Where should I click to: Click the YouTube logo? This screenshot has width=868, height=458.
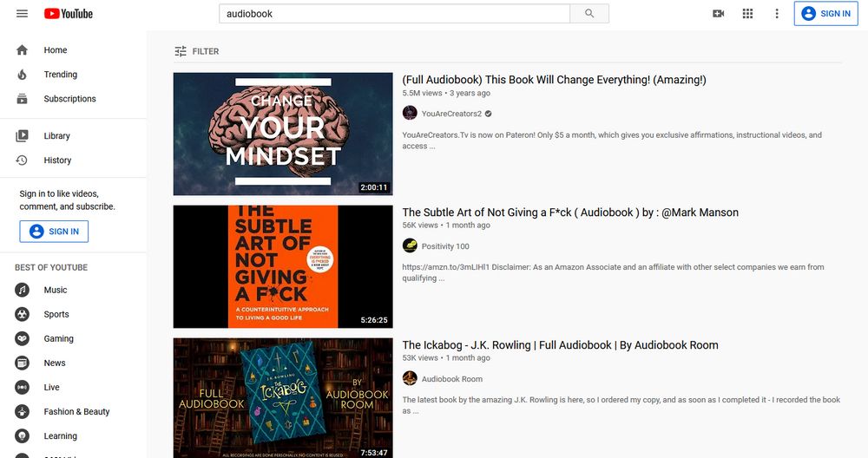click(69, 13)
